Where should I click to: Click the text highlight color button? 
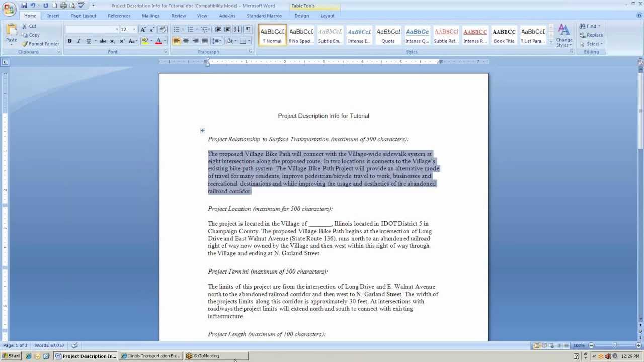[x=145, y=41]
